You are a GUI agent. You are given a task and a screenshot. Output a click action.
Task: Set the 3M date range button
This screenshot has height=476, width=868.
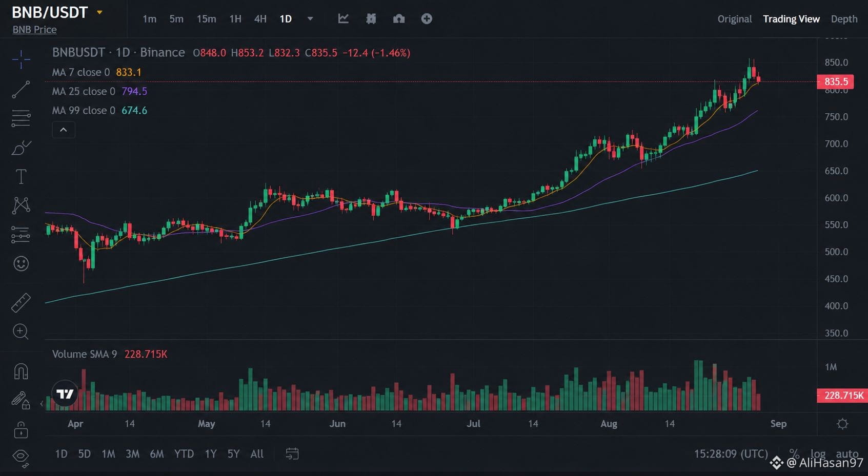pos(132,454)
